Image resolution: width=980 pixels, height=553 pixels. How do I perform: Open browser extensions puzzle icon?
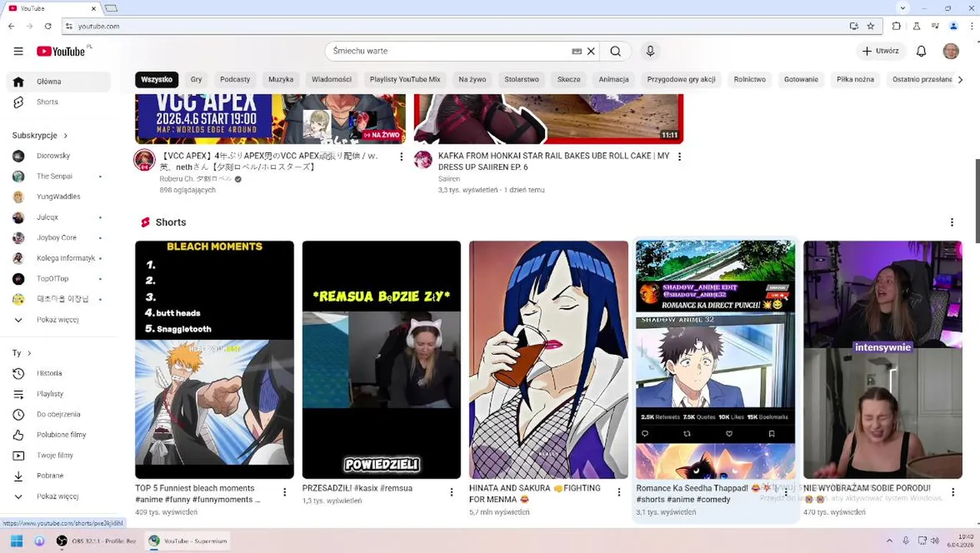tap(896, 26)
